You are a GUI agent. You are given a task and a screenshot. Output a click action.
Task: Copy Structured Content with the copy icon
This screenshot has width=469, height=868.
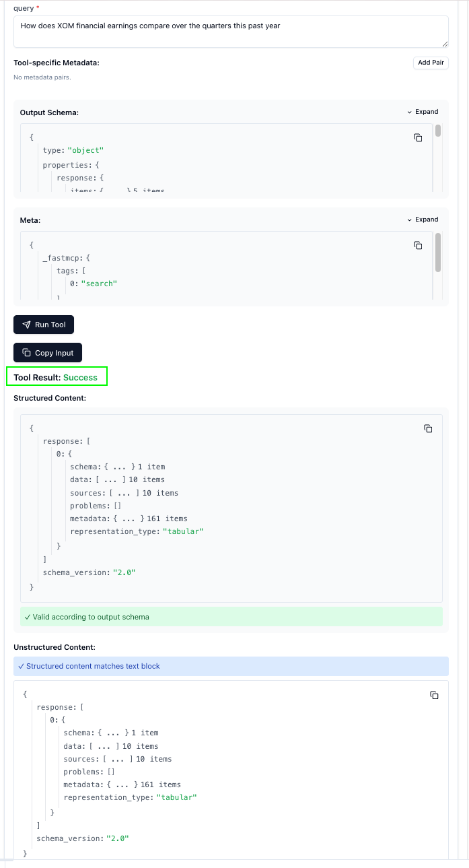click(x=428, y=428)
